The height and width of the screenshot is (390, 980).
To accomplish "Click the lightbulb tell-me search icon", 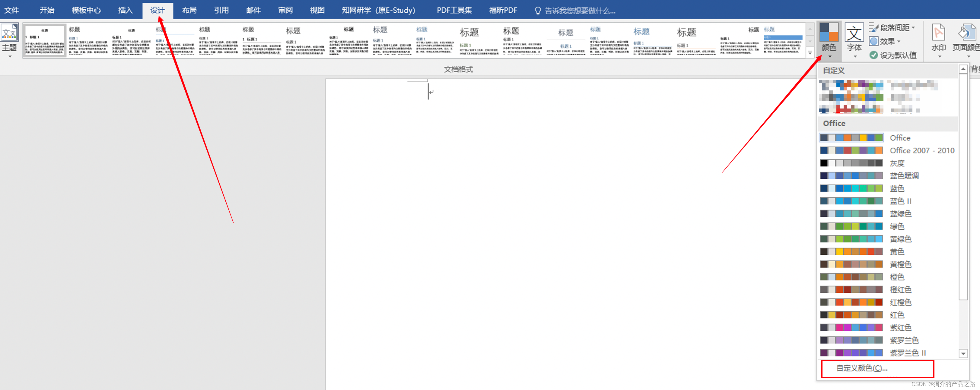I will coord(538,11).
